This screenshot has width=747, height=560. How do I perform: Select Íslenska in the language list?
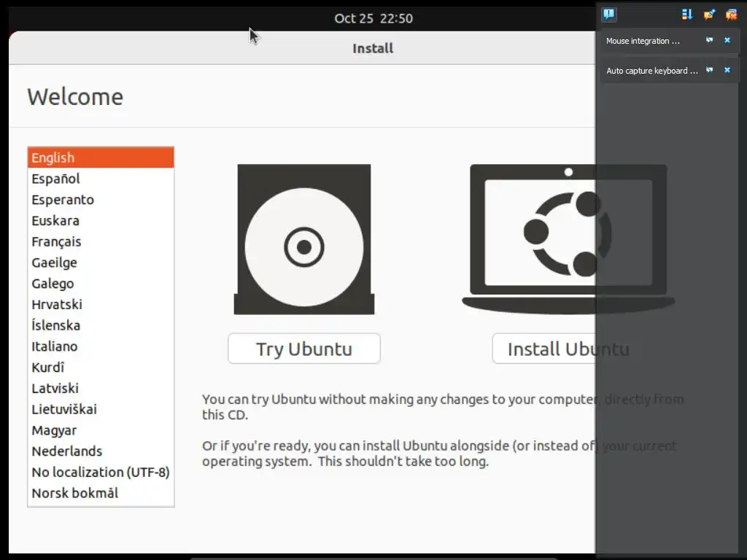coord(101,325)
